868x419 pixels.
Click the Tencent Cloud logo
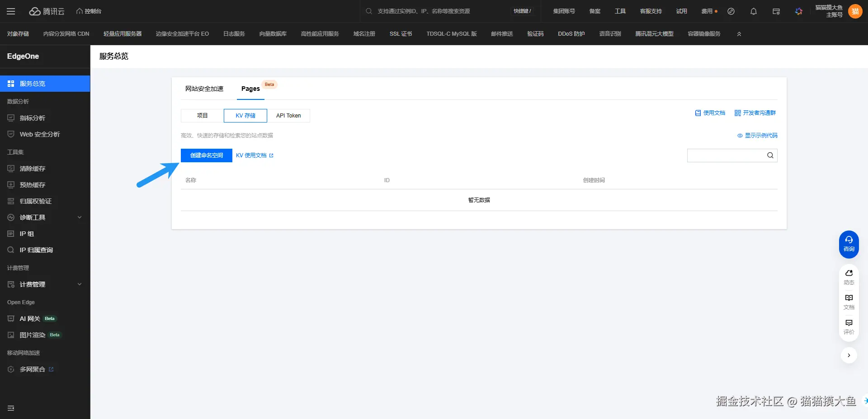tap(47, 11)
